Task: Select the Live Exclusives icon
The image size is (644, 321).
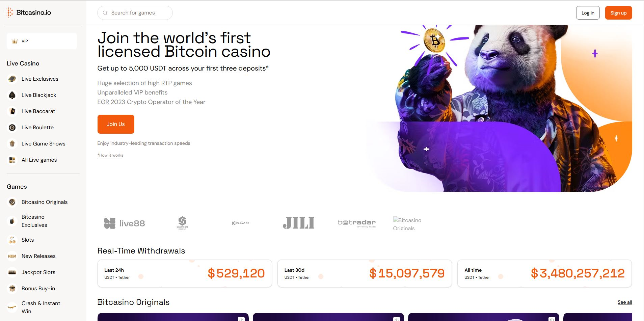Action: point(12,79)
